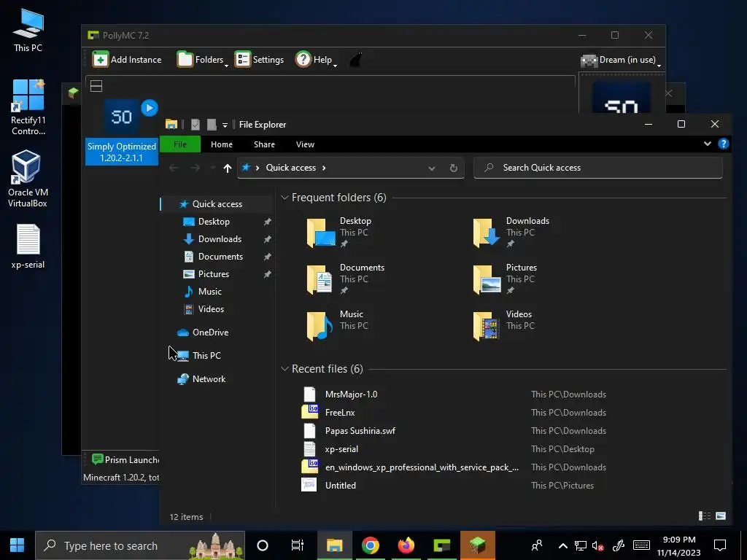Open Folders menu in PollyMC
The width and height of the screenshot is (747, 560).
click(203, 60)
